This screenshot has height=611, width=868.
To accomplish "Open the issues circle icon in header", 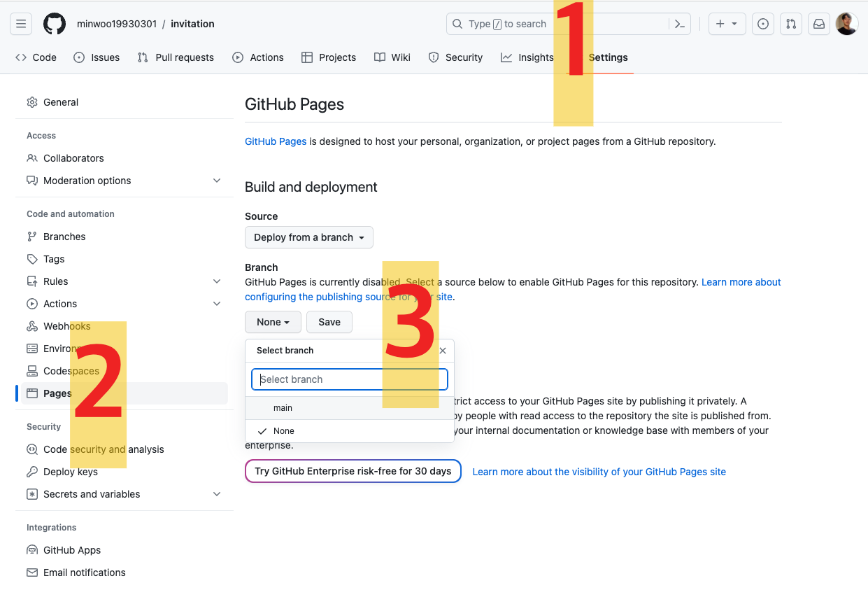I will pyautogui.click(x=763, y=24).
